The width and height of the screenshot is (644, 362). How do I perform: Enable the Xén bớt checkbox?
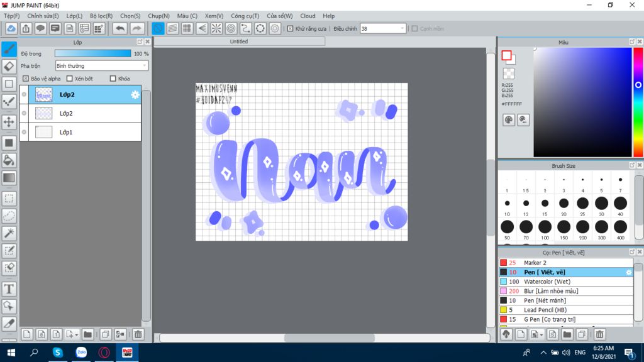[69, 79]
